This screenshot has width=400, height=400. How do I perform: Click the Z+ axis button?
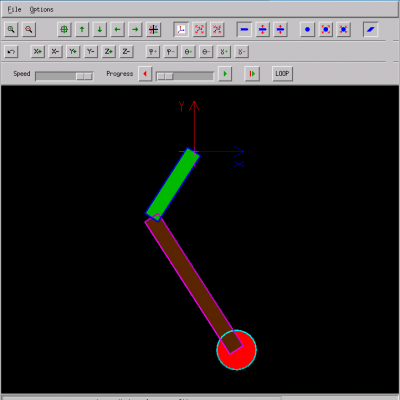point(109,52)
